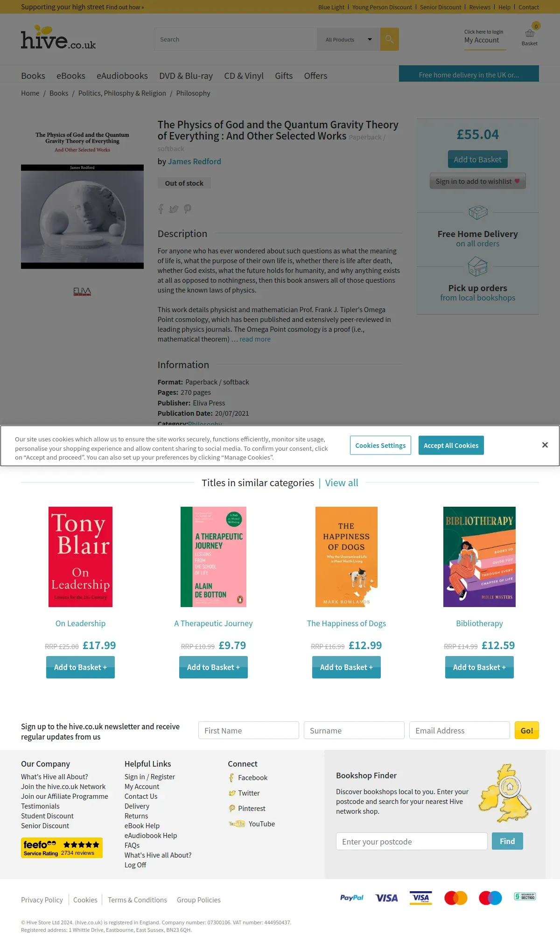Open the DVD & Blu-ray menu item
Image resolution: width=560 pixels, height=943 pixels.
[x=186, y=76]
